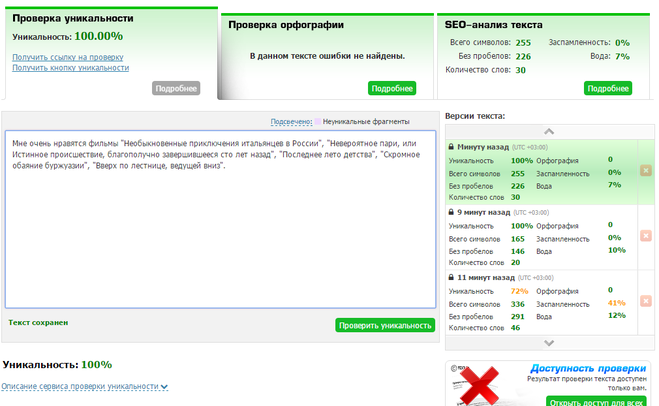Select 'Проверка уникальности' tab
Screen dimensions: 659x406
pos(73,18)
